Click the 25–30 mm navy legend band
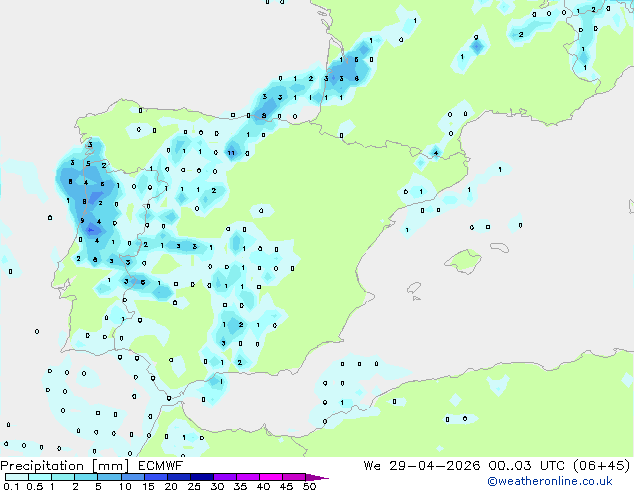Screen dimensions: 634x490 pyautogui.click(x=201, y=477)
